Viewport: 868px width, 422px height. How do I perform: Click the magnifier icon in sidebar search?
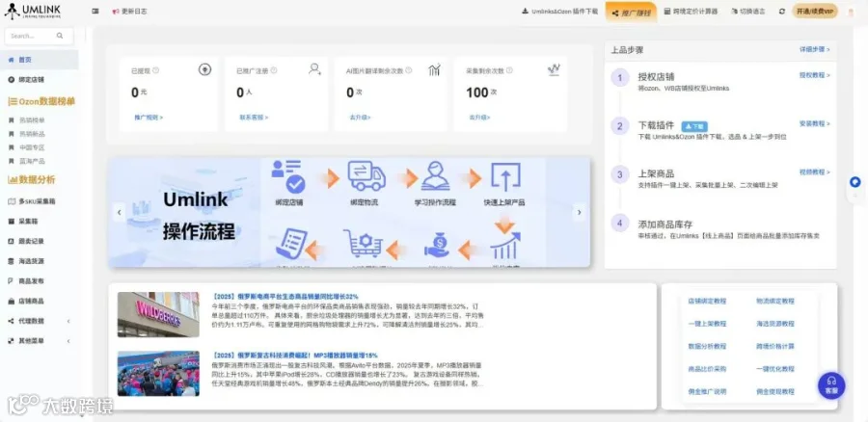click(60, 36)
